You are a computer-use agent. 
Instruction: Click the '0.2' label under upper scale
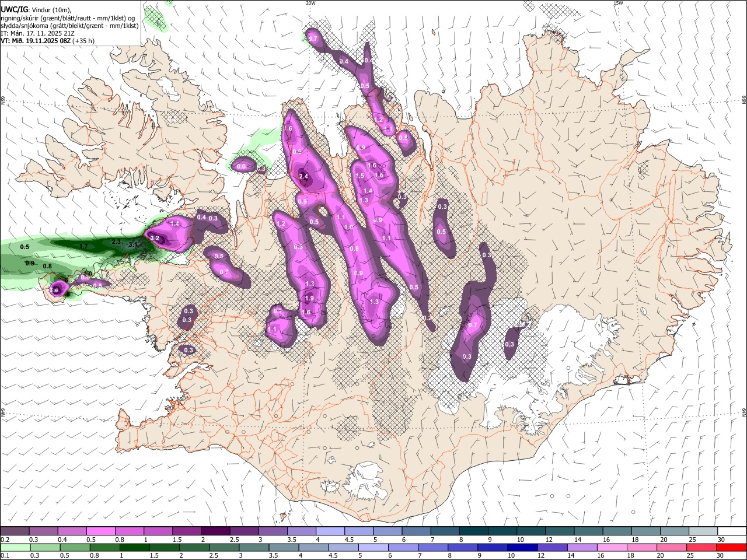point(5,540)
